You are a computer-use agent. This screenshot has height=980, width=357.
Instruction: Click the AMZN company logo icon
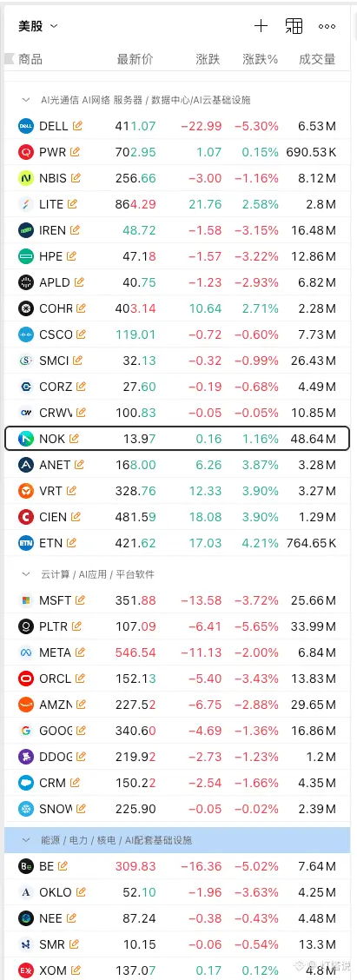[x=26, y=705]
